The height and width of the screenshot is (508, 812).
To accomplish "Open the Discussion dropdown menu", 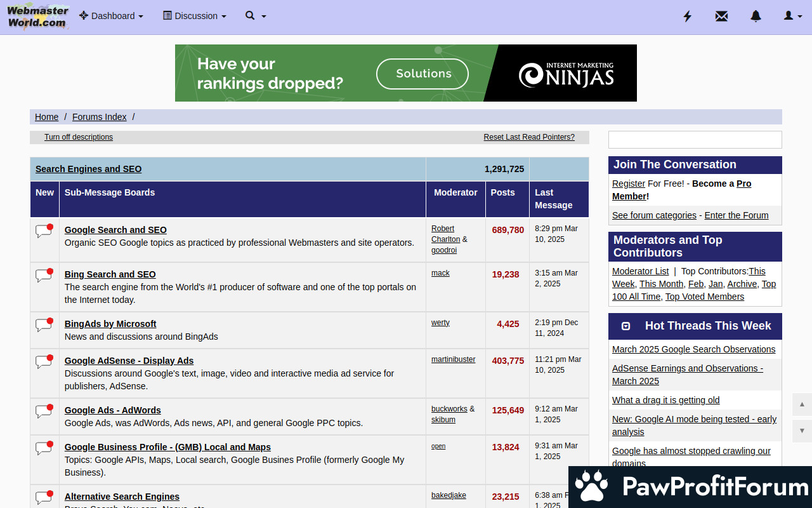I will point(195,16).
